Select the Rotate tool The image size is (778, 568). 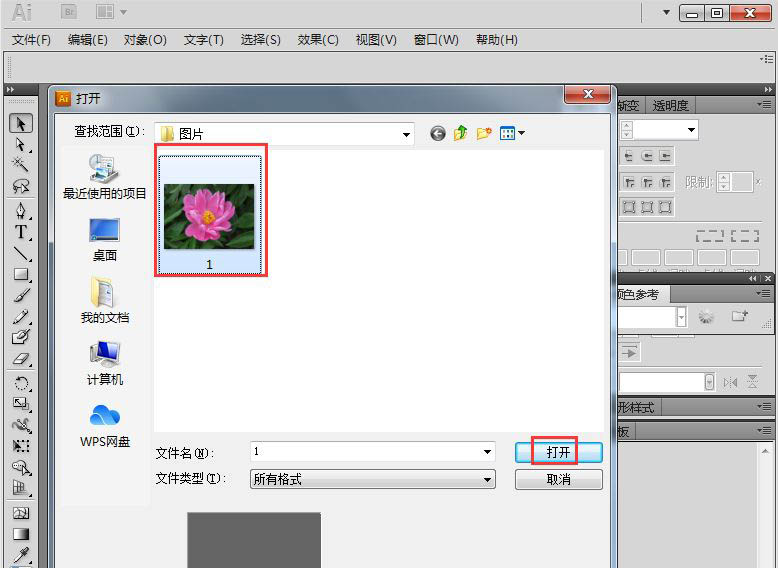click(x=21, y=383)
